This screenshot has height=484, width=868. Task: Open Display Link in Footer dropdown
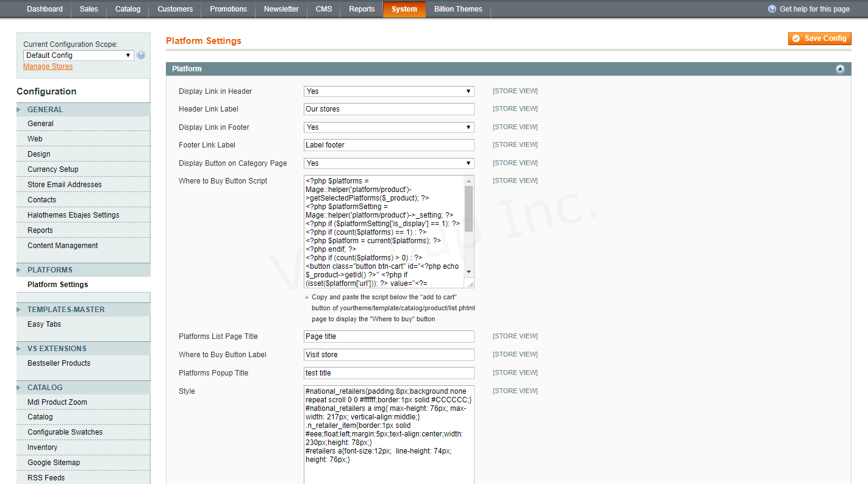[389, 127]
